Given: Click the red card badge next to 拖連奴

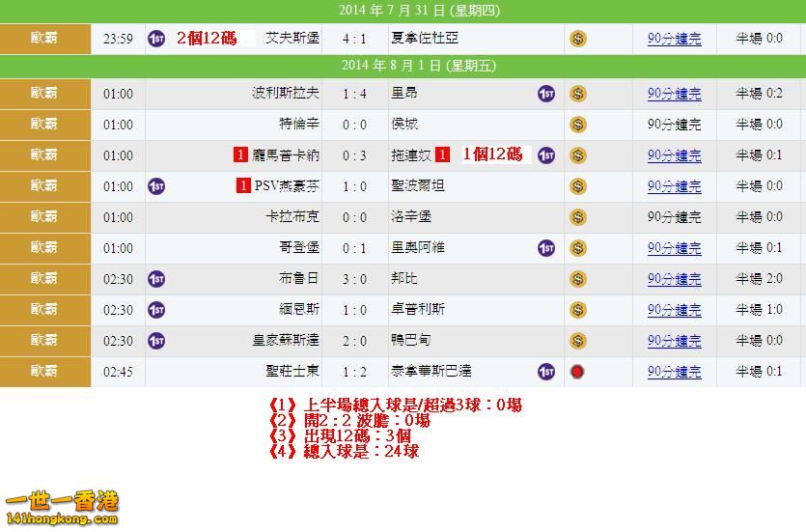Looking at the screenshot, I should point(441,155).
